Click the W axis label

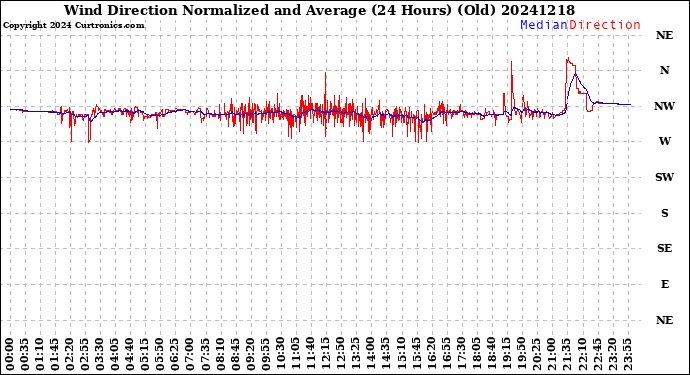point(664,141)
